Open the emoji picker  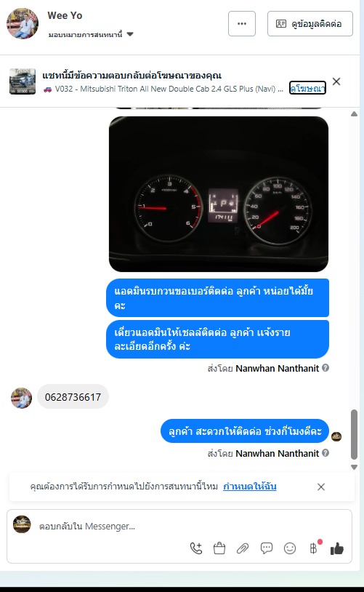point(290,548)
